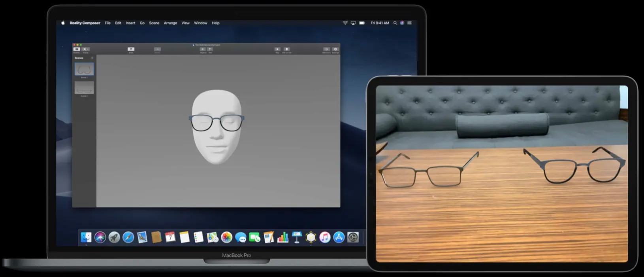Viewport: 644px width, 277px height.
Task: Select the second scene thumbnail
Action: (x=84, y=87)
